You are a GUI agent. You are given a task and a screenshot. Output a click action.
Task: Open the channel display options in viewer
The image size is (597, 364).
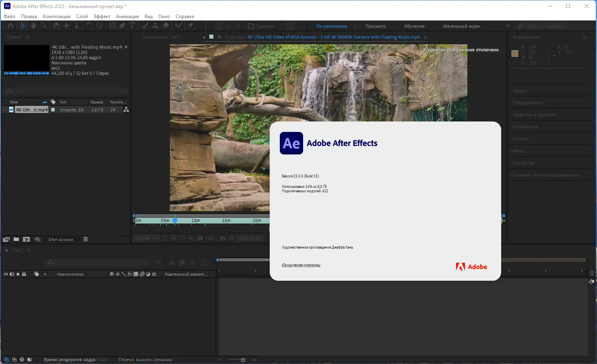point(190,238)
